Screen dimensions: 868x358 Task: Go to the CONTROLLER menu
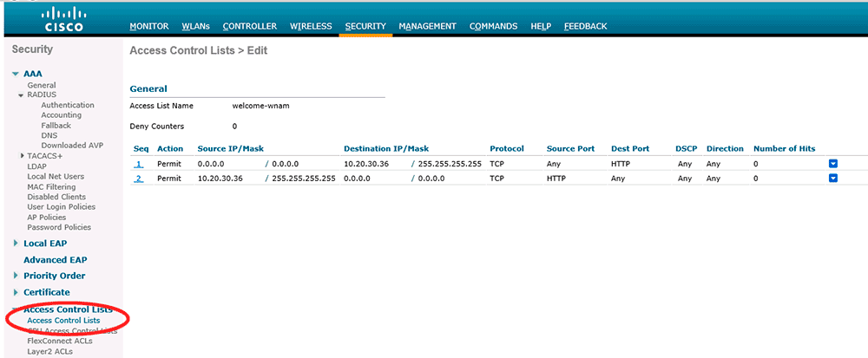250,27
